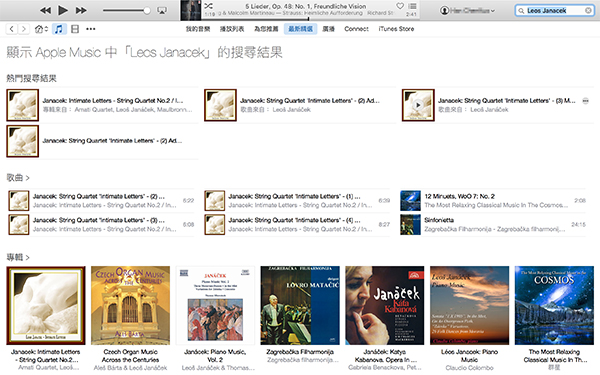The height and width of the screenshot is (375, 600).
Task: Click the artwork beside the Sinfonietta song
Action: pyautogui.click(x=410, y=224)
